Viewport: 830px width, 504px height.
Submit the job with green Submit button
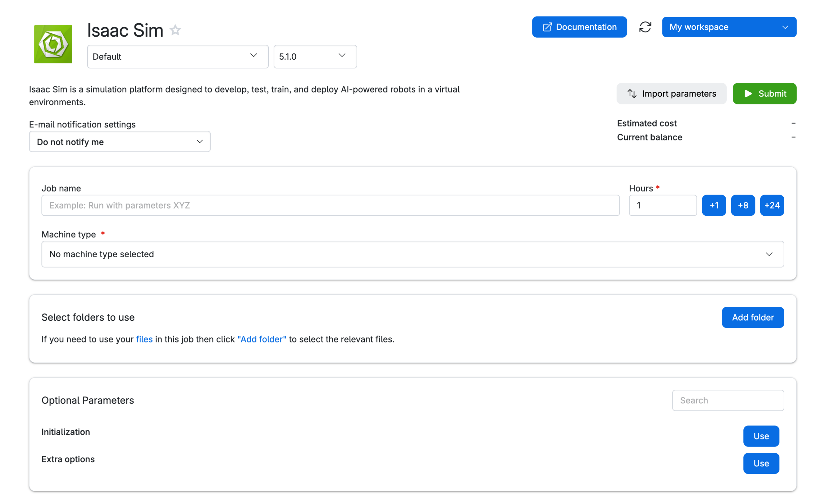[x=764, y=93]
